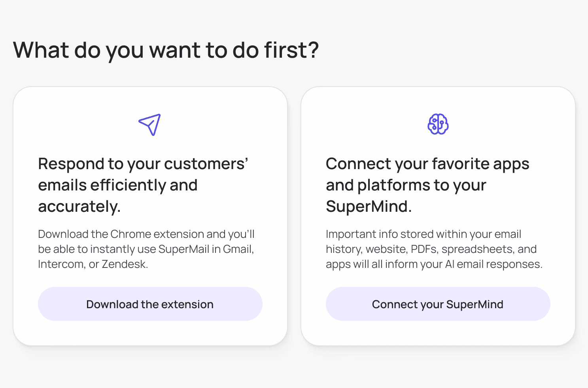Click the word "Zendesk" in left description

pyautogui.click(x=124, y=264)
